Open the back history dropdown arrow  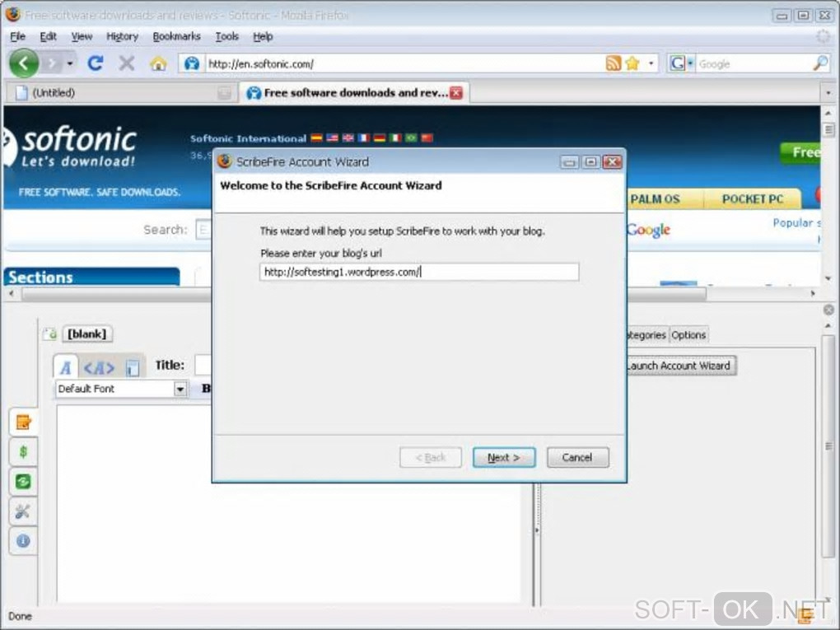click(70, 63)
